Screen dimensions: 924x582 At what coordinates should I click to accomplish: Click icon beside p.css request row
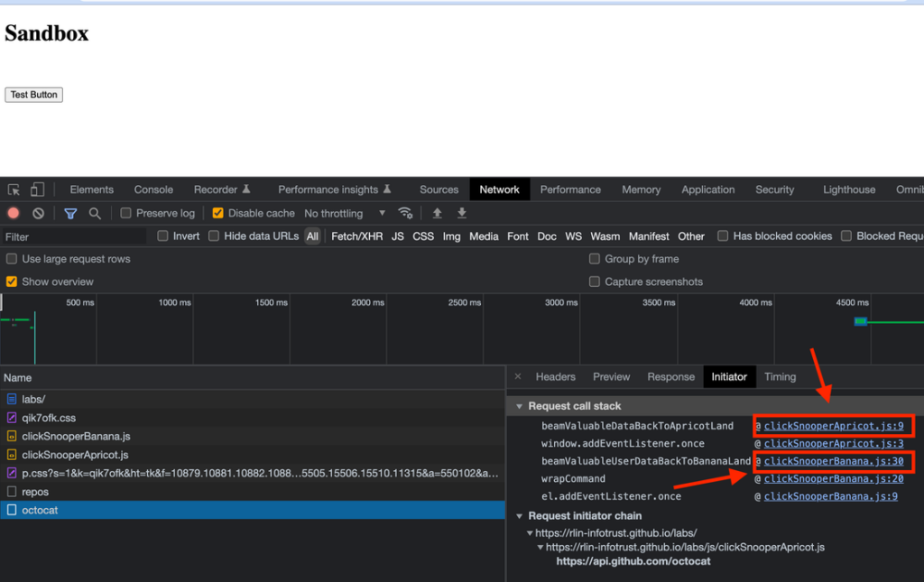point(12,473)
